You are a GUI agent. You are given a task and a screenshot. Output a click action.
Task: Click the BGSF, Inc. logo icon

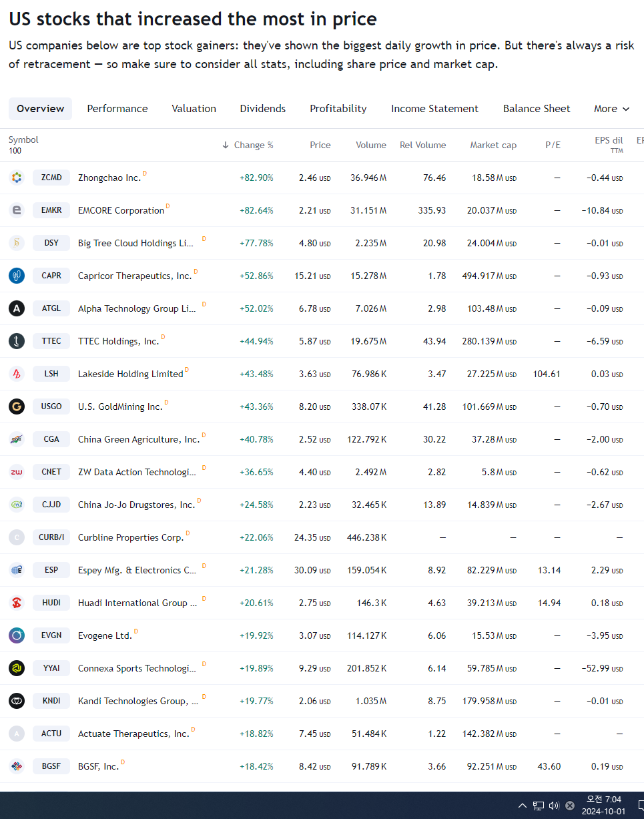click(17, 766)
